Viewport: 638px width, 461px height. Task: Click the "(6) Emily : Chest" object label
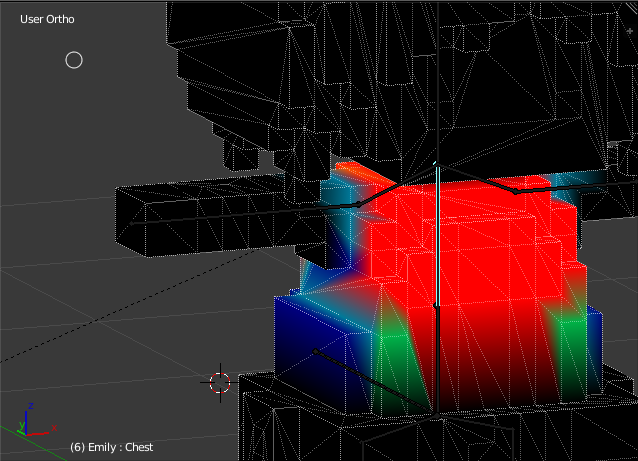coord(111,447)
